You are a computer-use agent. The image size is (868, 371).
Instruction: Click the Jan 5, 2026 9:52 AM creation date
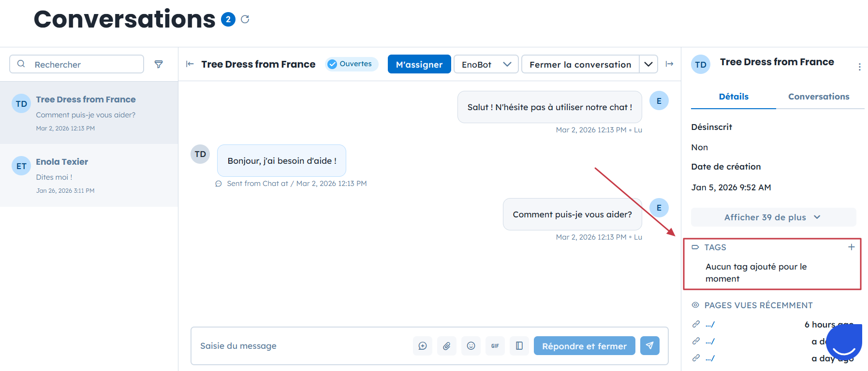[x=731, y=187]
